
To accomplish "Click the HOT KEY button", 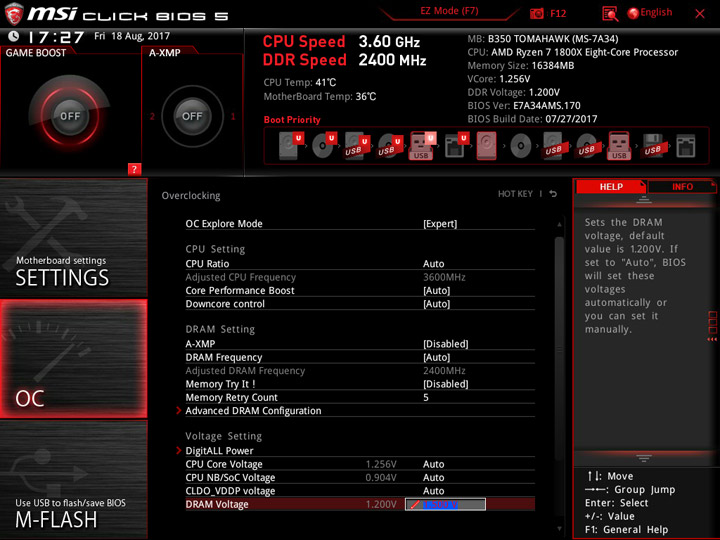I will 515,194.
